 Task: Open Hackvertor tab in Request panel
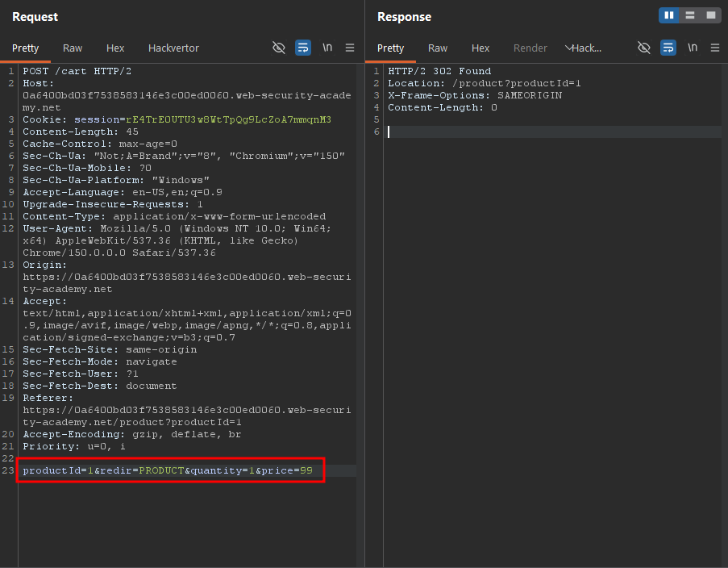[173, 48]
